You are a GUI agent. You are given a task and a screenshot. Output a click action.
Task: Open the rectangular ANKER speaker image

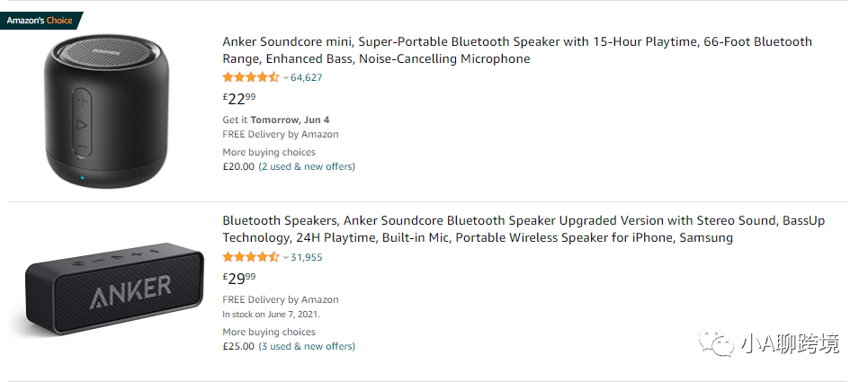106,288
